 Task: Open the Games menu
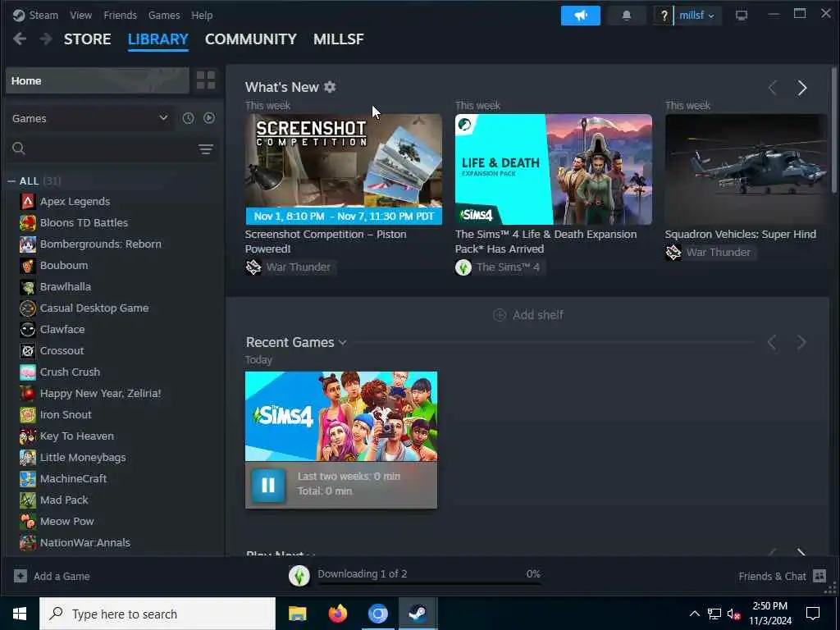coord(164,15)
